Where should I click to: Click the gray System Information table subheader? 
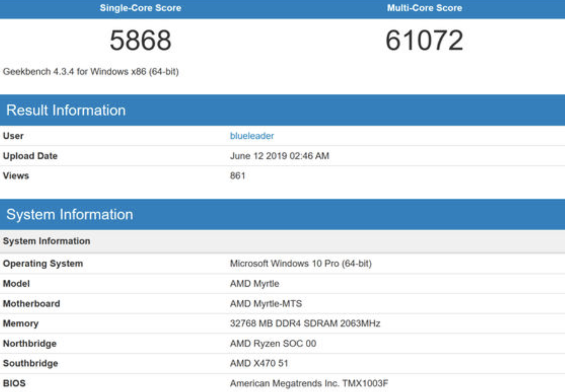tap(282, 241)
